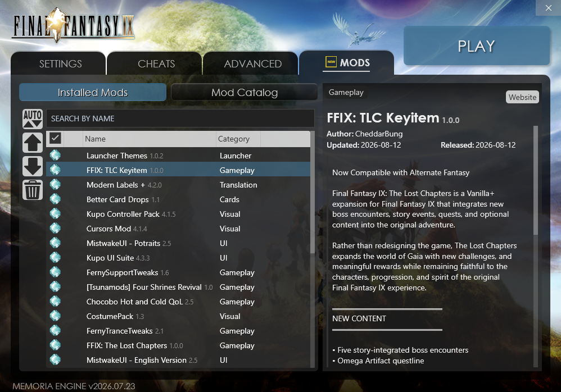This screenshot has width=561, height=392.
Task: Toggle crystal icon for FernySupportTweaks
Action: (55, 272)
